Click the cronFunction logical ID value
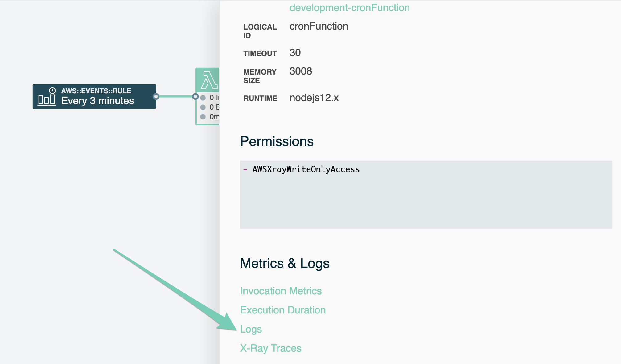 pyautogui.click(x=319, y=26)
